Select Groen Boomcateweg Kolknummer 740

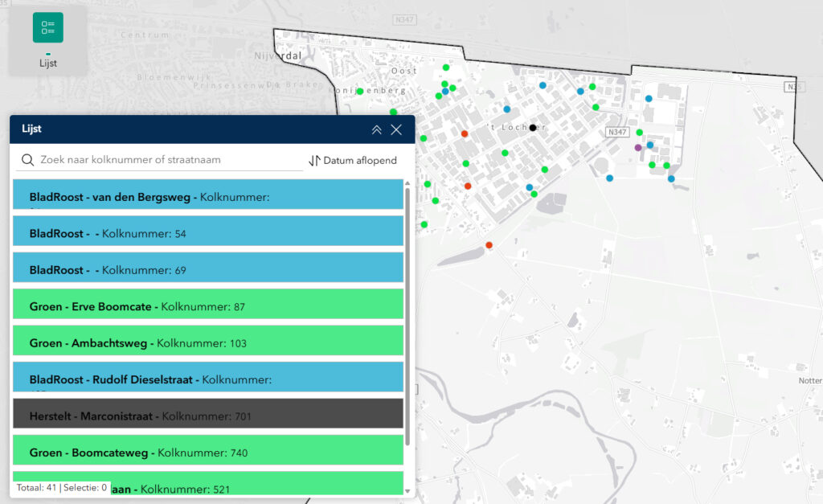click(207, 453)
